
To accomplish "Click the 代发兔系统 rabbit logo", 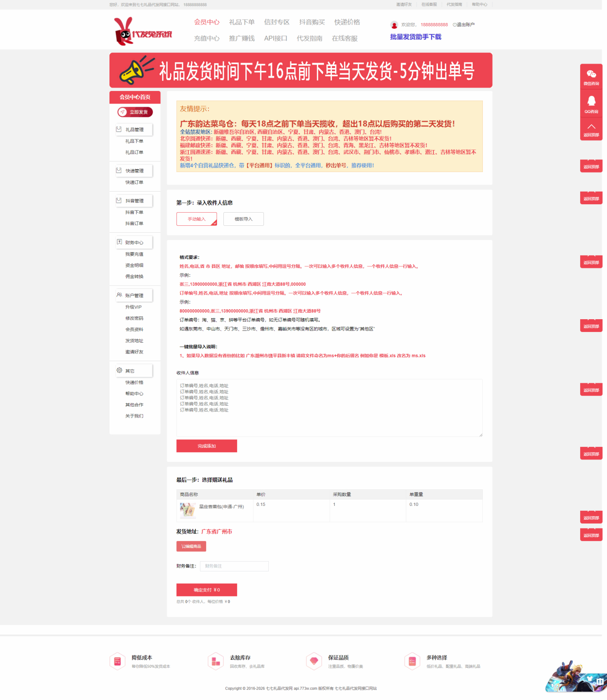I will [143, 31].
